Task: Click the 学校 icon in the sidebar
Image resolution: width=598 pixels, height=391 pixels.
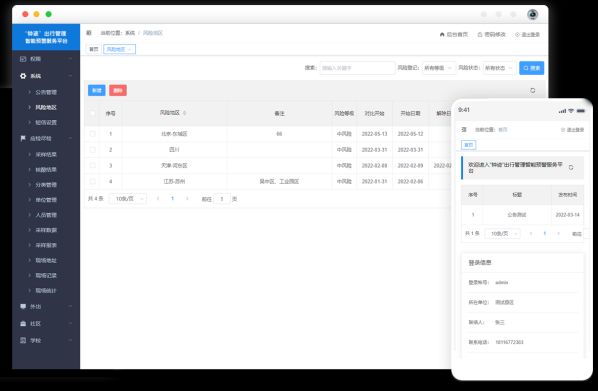Action: point(23,340)
